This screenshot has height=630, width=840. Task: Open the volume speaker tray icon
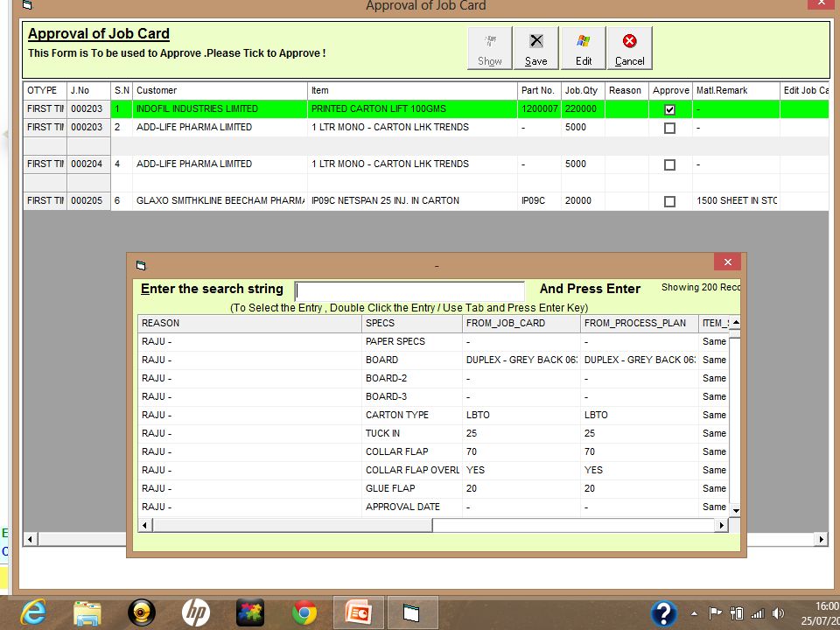pyautogui.click(x=778, y=612)
